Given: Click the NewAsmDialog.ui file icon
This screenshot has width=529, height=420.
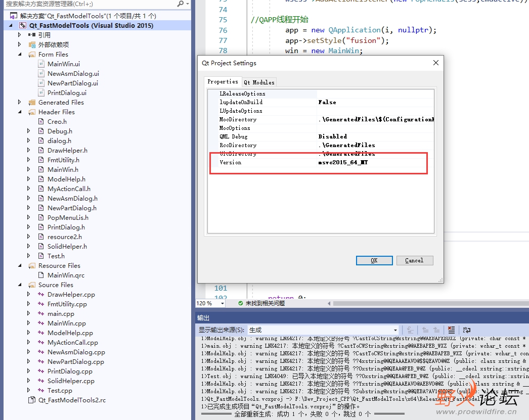Looking at the screenshot, I should pos(41,74).
